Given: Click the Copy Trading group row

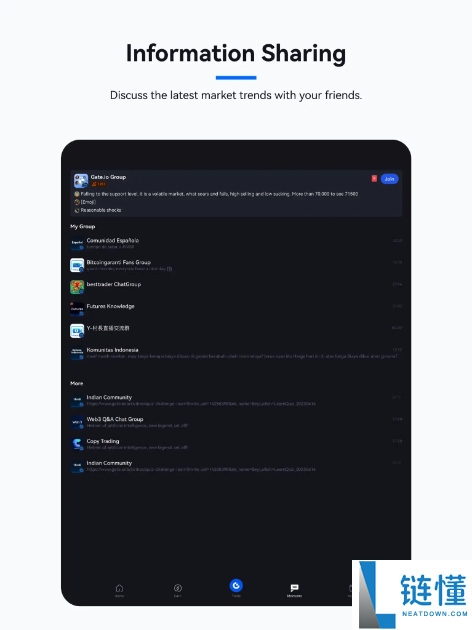Looking at the screenshot, I should [x=236, y=444].
